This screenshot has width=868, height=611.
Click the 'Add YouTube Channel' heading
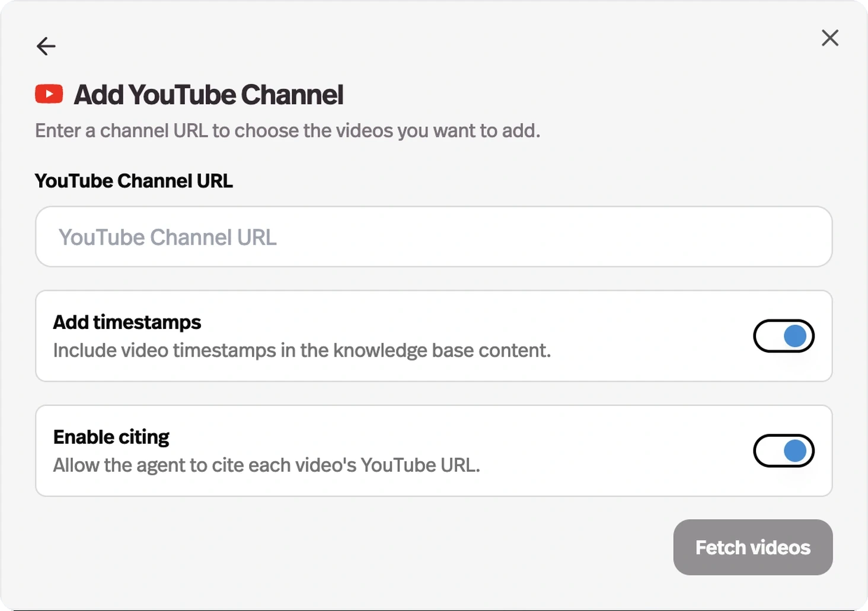[209, 95]
